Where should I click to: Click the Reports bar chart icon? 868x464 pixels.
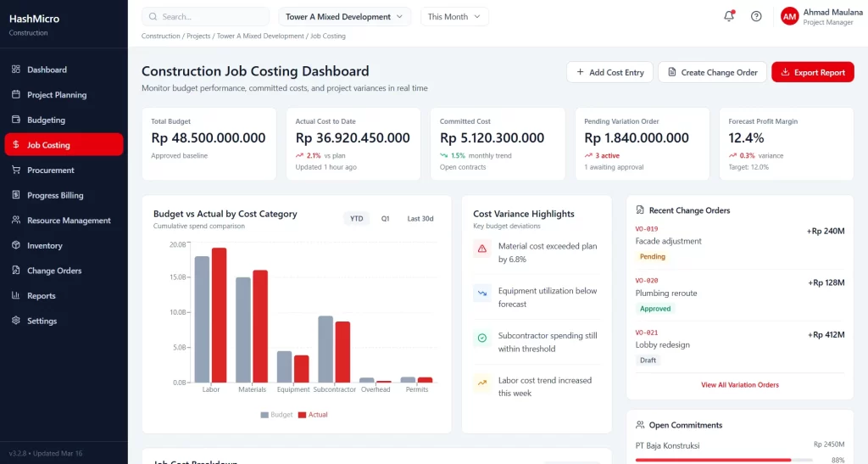point(15,295)
